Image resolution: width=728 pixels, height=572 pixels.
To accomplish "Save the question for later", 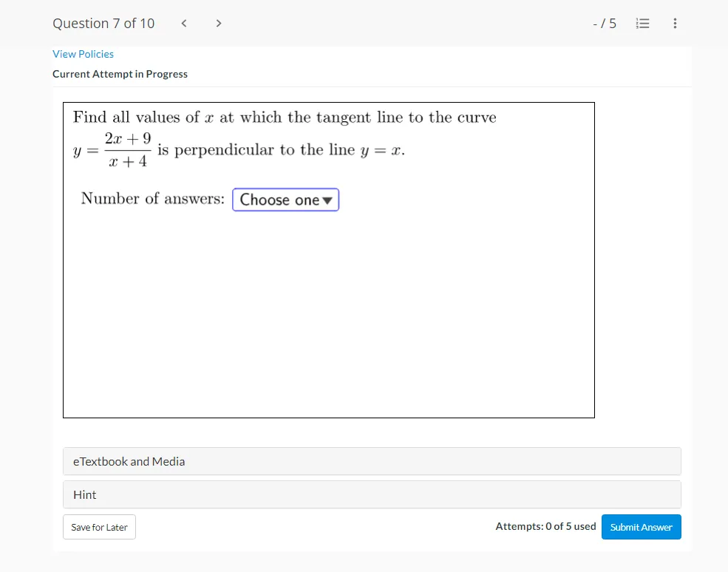I will [98, 527].
